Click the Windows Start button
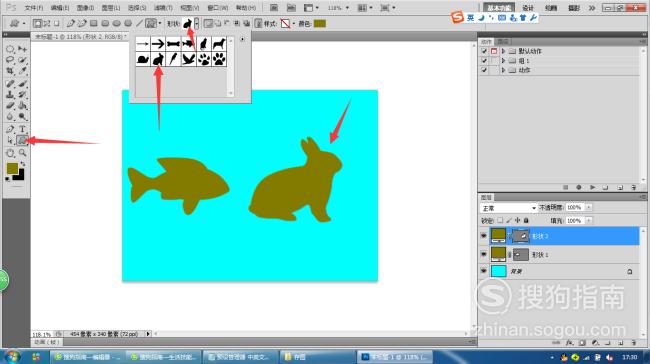This screenshot has height=364, width=650. [12, 357]
